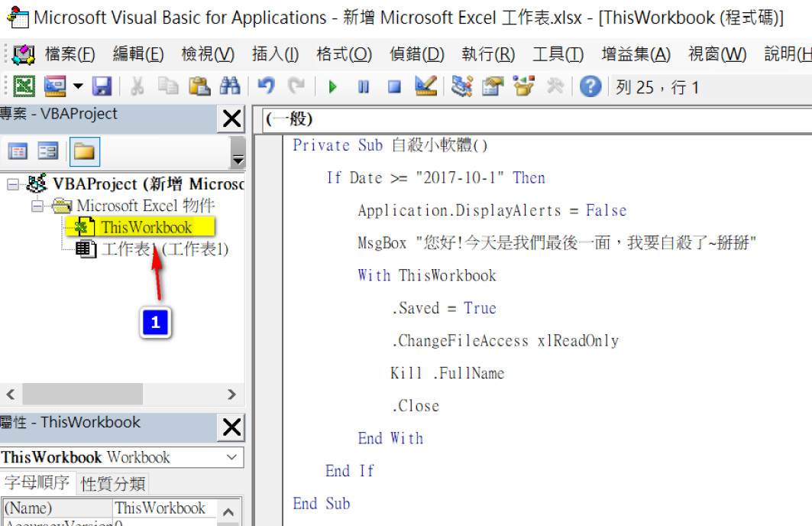This screenshot has height=526, width=812.
Task: Switch to 性質分類 tab
Action: pos(113,484)
